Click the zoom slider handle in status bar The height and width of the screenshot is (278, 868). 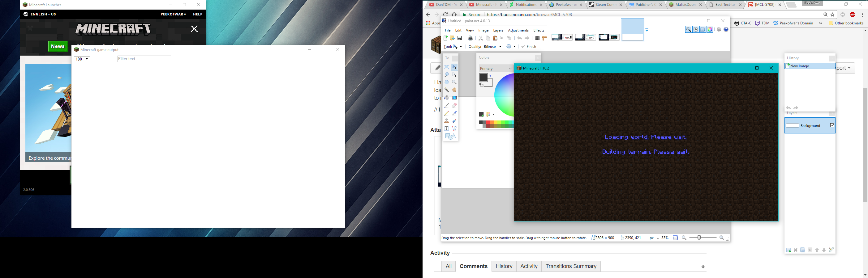tap(699, 238)
